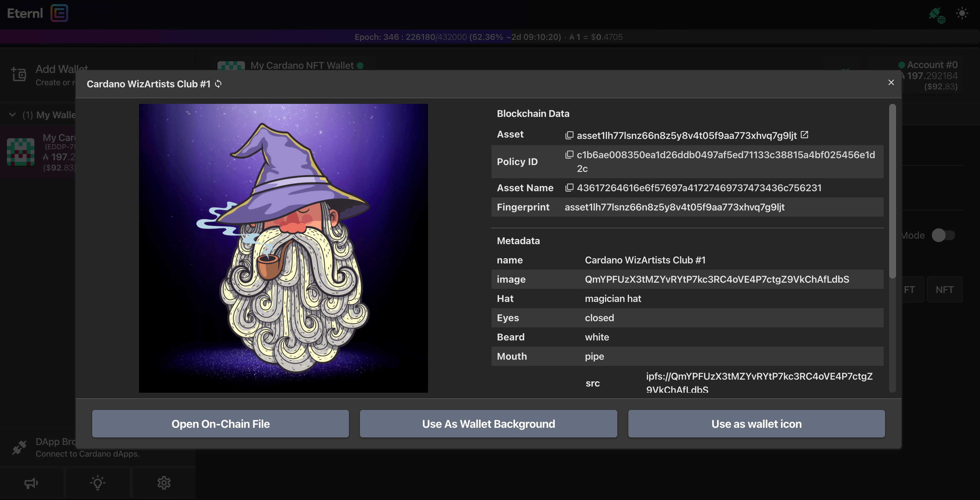Screen dimensions: 980x500
Task: Select the My Cardano wallet avatar in sidebar
Action: coord(21,152)
